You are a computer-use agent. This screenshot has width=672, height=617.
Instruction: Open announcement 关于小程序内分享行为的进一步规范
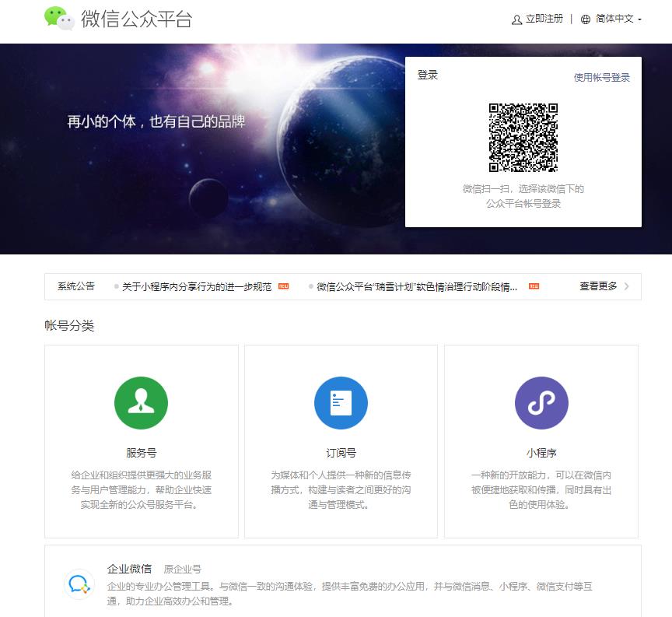tap(197, 287)
